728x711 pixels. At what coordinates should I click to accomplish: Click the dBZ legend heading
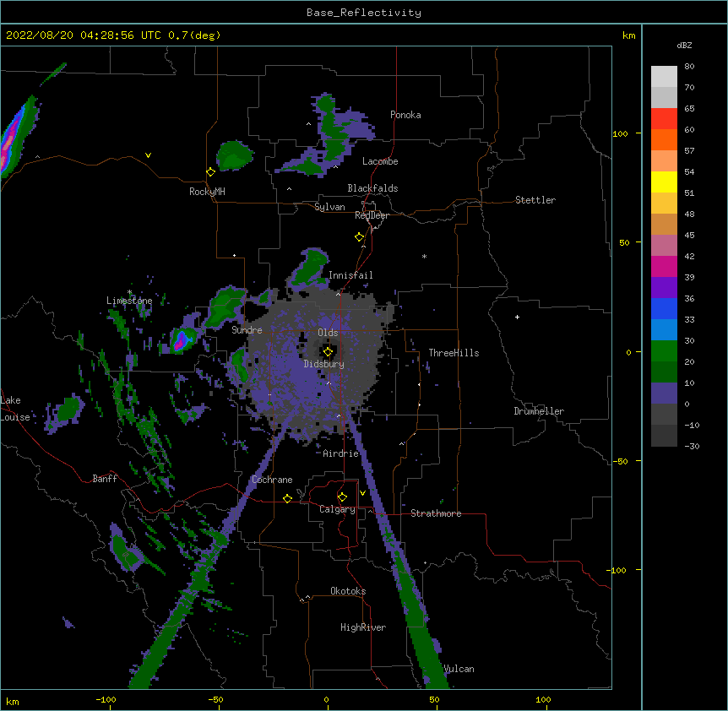point(684,45)
